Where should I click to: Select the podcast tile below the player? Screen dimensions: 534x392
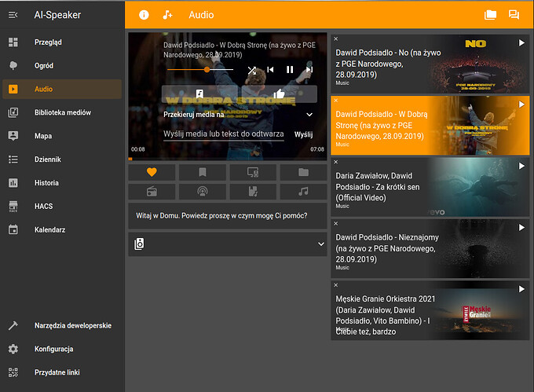tap(202, 191)
